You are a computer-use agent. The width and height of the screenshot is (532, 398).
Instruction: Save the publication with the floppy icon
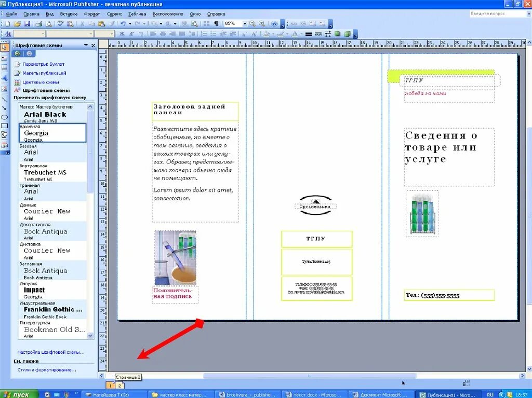coord(27,24)
